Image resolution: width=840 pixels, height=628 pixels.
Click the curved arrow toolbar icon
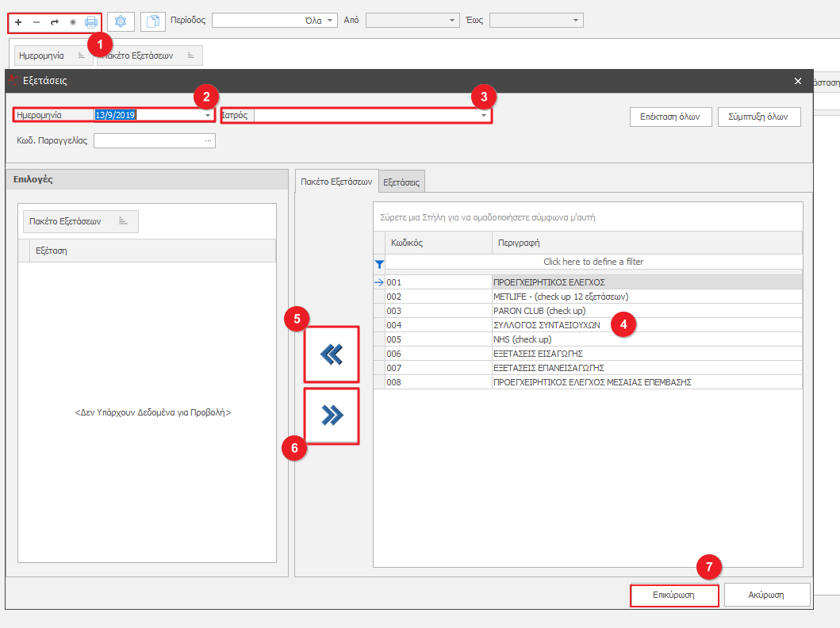coord(55,22)
